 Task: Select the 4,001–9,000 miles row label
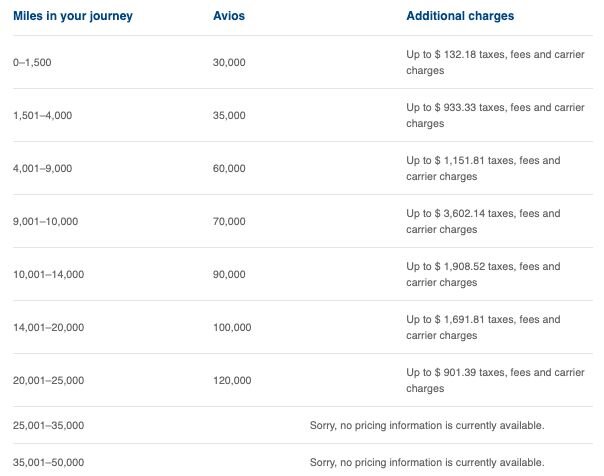tap(42, 168)
